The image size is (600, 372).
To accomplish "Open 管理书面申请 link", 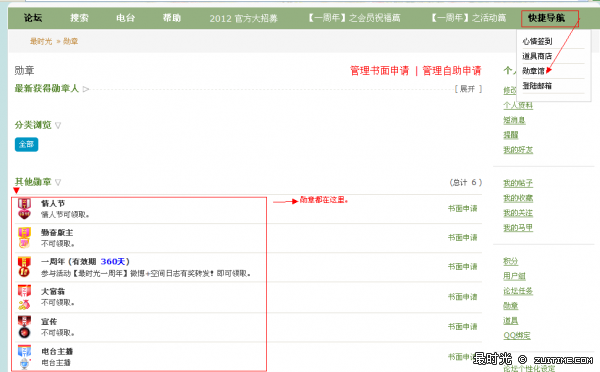I will click(380, 71).
